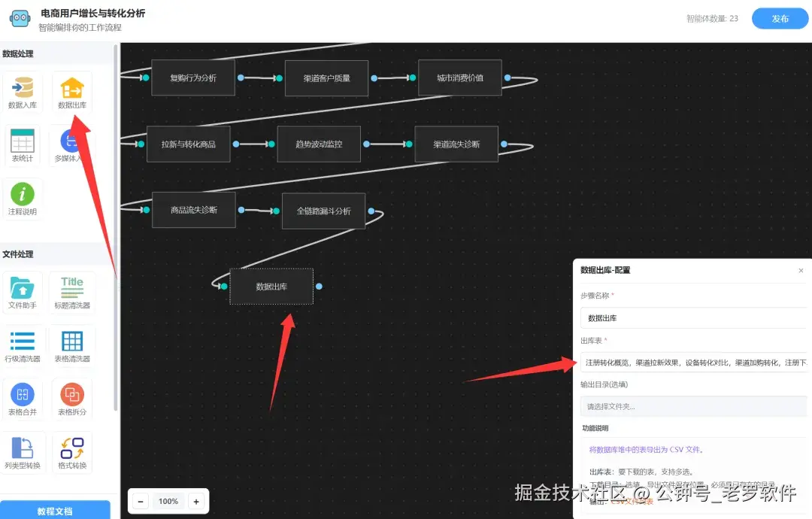Close the 数据出库-配置 panel
Viewport: 812px width, 519px height.
coord(801,270)
